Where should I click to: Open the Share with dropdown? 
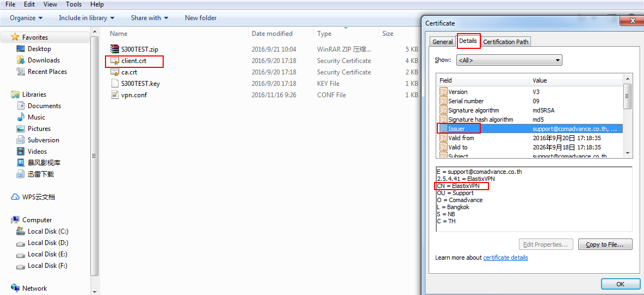click(150, 17)
